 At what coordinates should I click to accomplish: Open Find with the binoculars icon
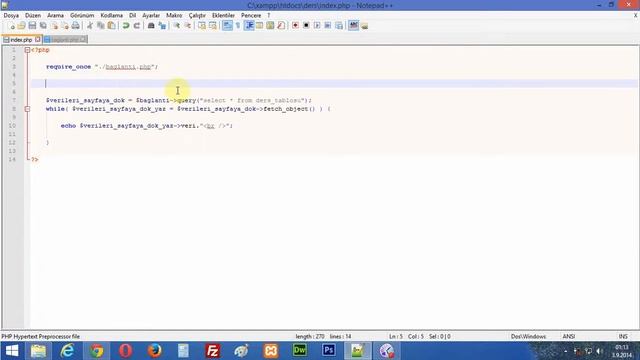151,26
